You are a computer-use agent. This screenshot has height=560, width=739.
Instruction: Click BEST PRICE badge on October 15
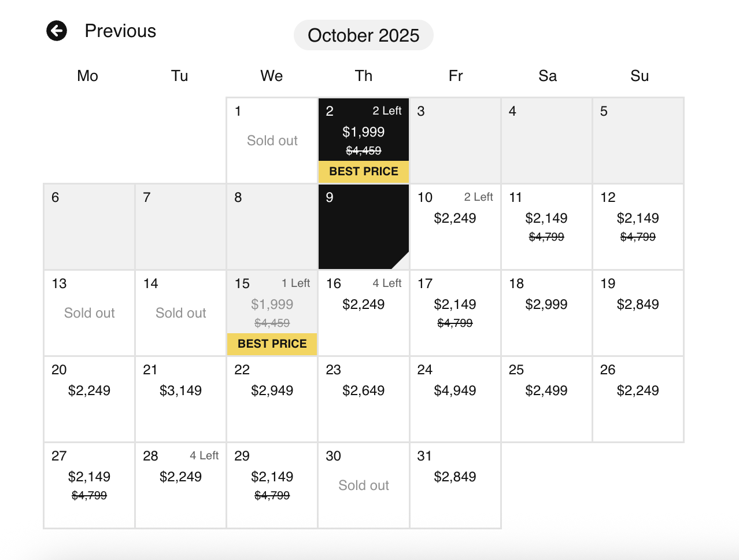click(272, 344)
